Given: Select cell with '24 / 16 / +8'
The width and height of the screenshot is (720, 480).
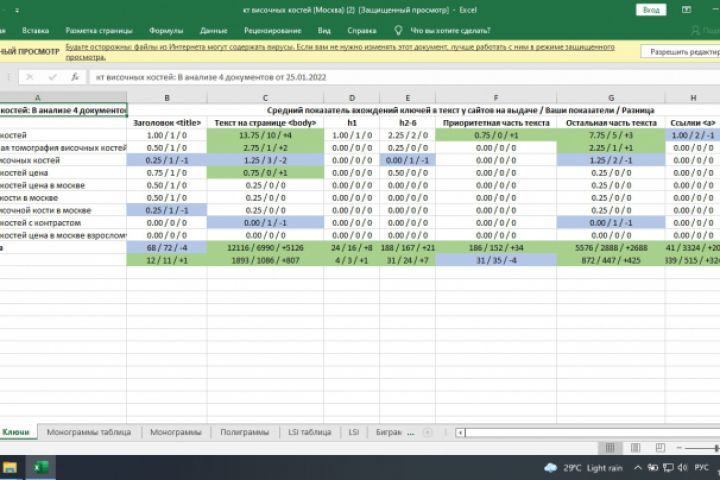Looking at the screenshot, I should (352, 248).
